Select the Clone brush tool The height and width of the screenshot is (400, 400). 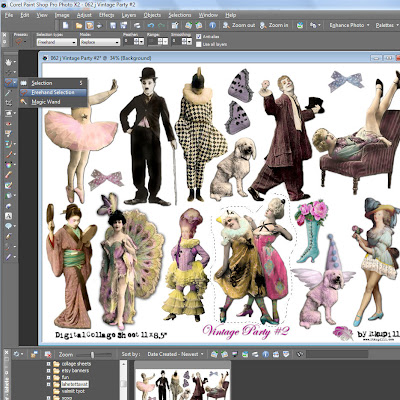coord(8,144)
